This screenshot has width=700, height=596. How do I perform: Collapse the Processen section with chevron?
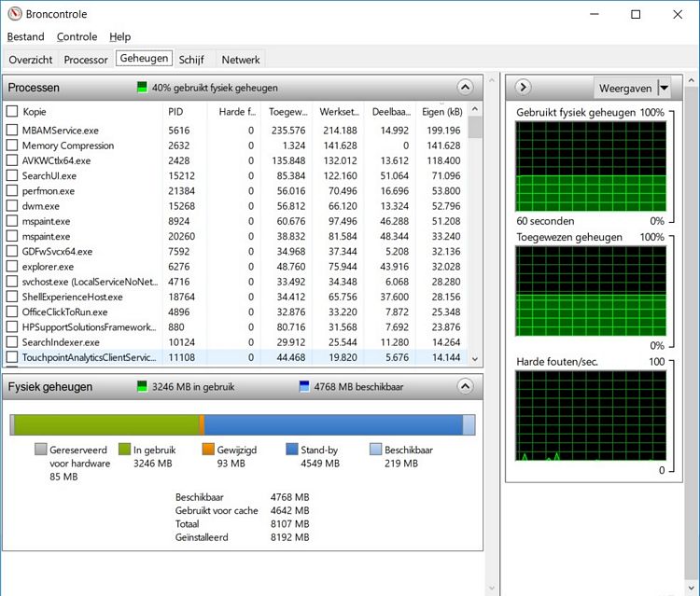[x=465, y=87]
